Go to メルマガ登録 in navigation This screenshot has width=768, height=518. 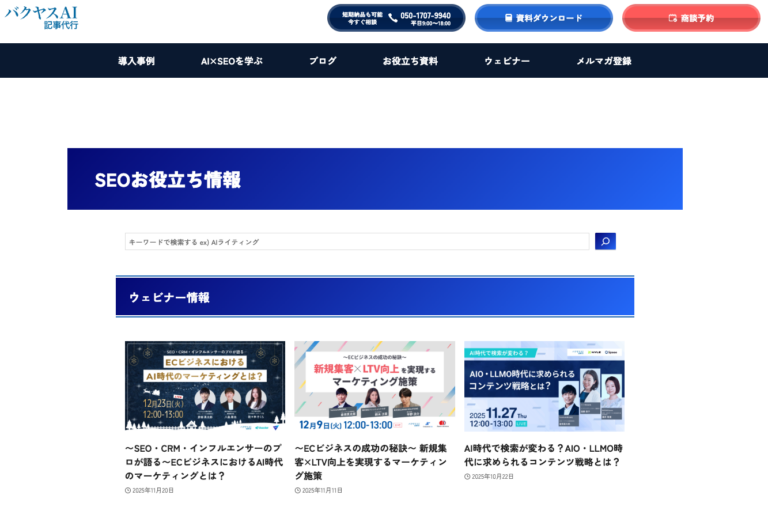pos(603,61)
